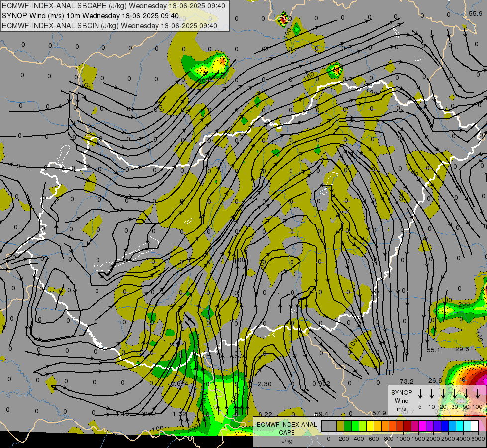Click the 0.002 value on the map
The width and height of the screenshot is (487, 448).
(x=321, y=383)
